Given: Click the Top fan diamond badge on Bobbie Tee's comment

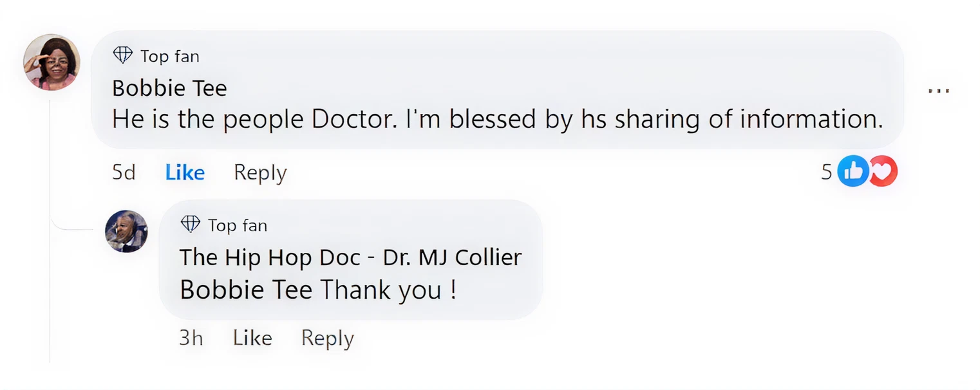Looking at the screenshot, I should (x=122, y=55).
